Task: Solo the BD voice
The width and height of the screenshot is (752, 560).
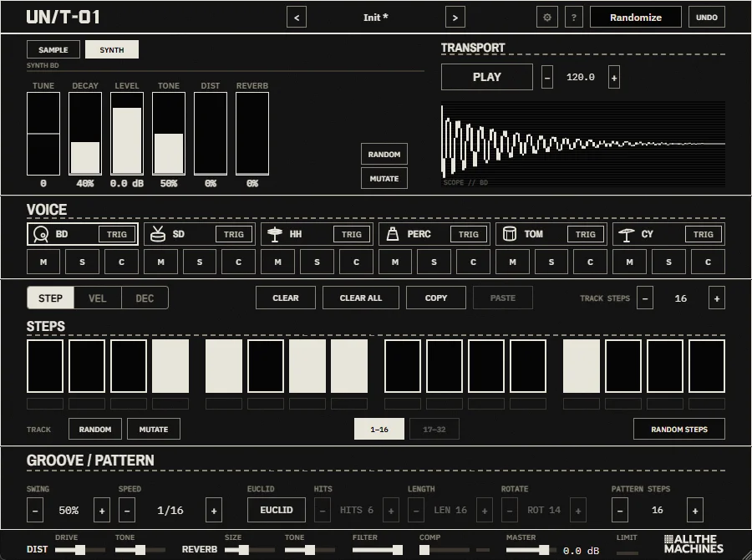Action: [x=82, y=262]
